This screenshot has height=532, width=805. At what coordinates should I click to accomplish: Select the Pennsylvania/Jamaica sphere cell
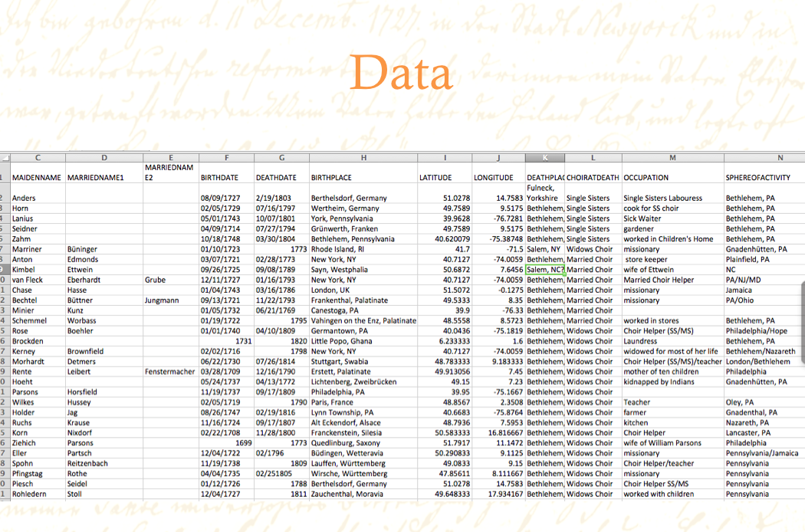click(x=762, y=453)
